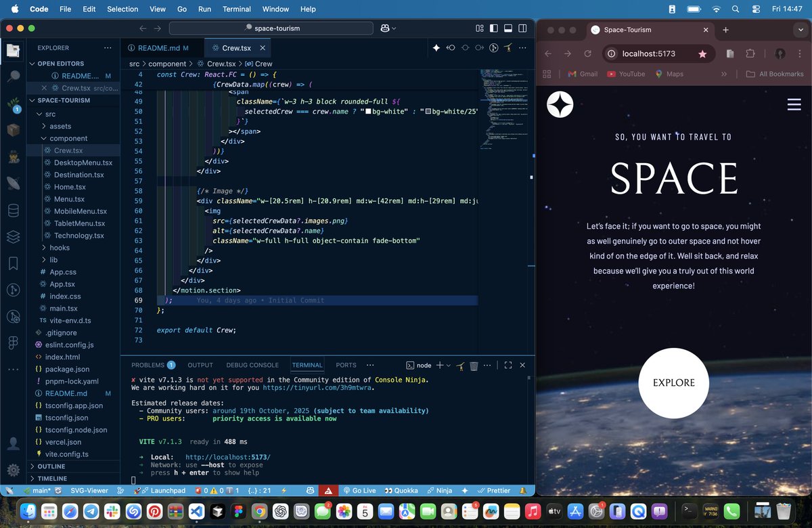Viewport: 812px width, 528px height.
Task: Open notifications bell in status bar
Action: tap(524, 491)
